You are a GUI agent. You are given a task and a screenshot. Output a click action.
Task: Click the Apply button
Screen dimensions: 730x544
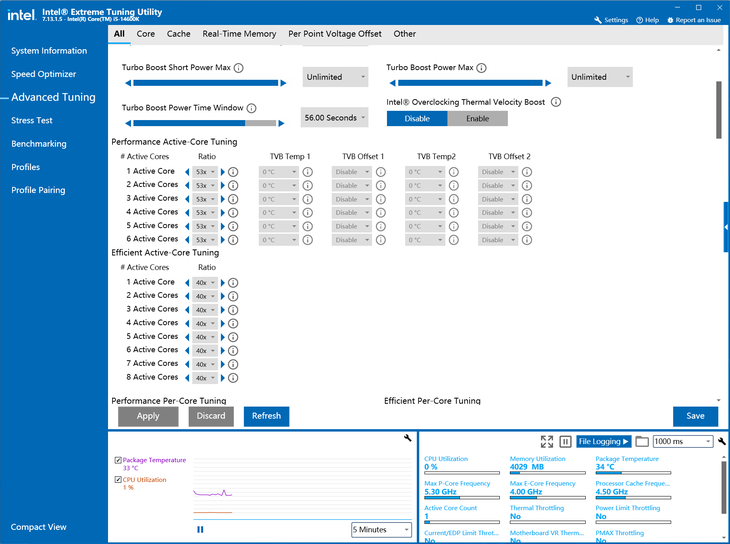pyautogui.click(x=148, y=416)
